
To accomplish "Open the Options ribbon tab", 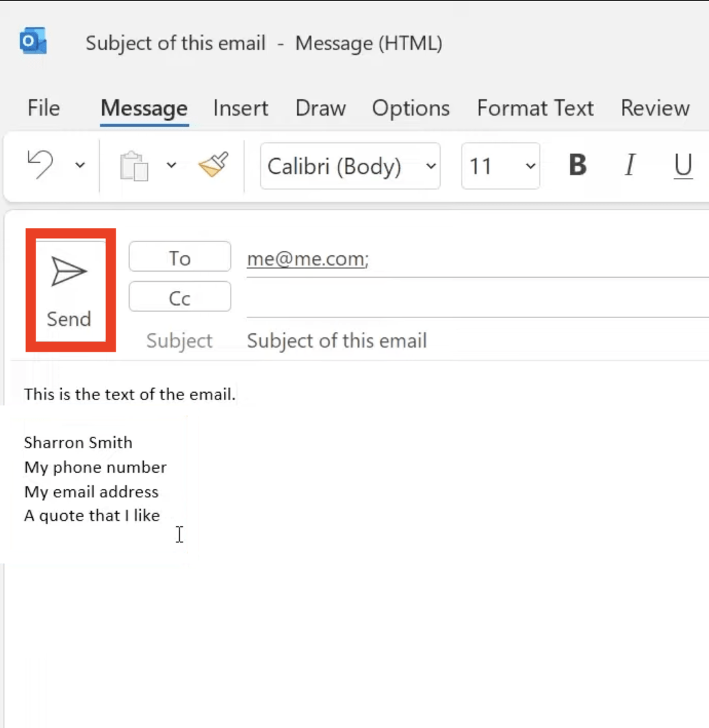I will 411,109.
